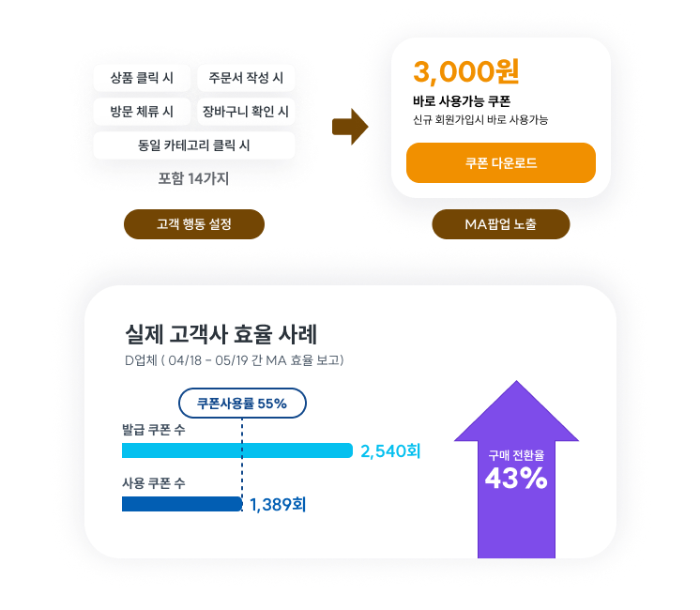
Task: Click the 쿠폰사용률 55% badge
Action: pyautogui.click(x=242, y=404)
